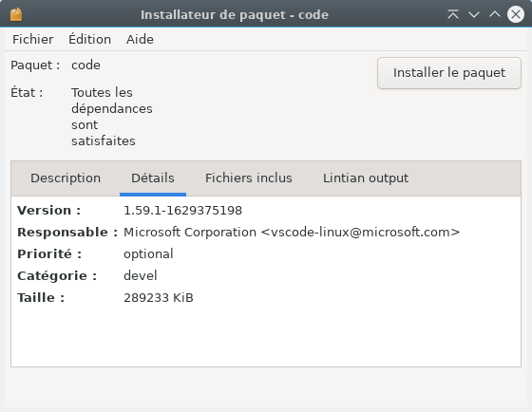Click the package installer app icon
This screenshot has width=532, height=412.
16,14
